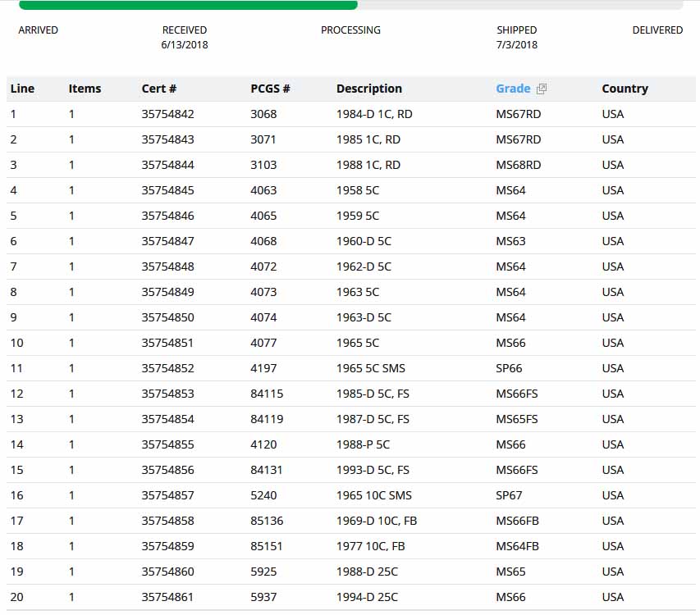
Task: Click cert number 35754846
Action: point(168,216)
